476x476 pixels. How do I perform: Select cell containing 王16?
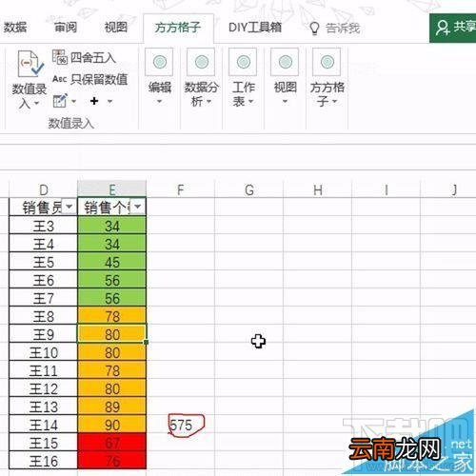(44, 461)
